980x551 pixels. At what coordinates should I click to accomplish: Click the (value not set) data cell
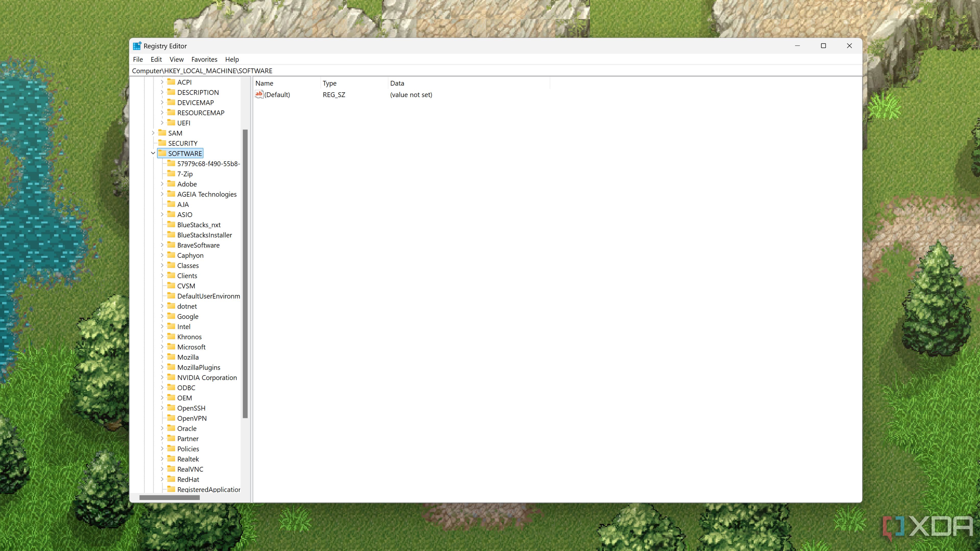pos(411,95)
